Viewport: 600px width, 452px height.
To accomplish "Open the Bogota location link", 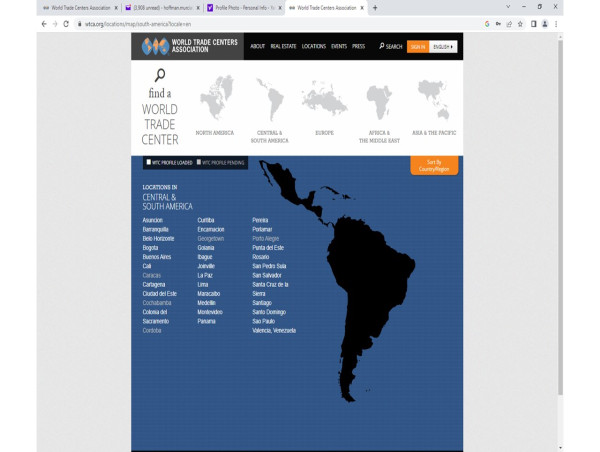I will coord(150,248).
